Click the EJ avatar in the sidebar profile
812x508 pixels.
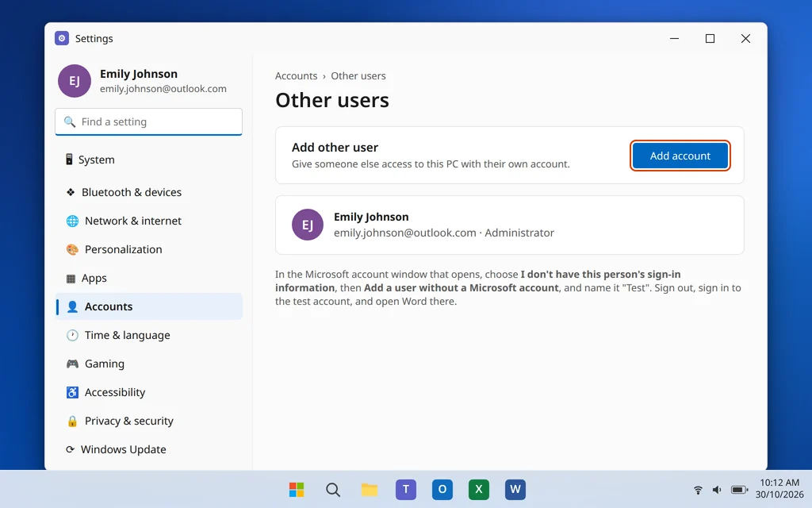pyautogui.click(x=75, y=81)
